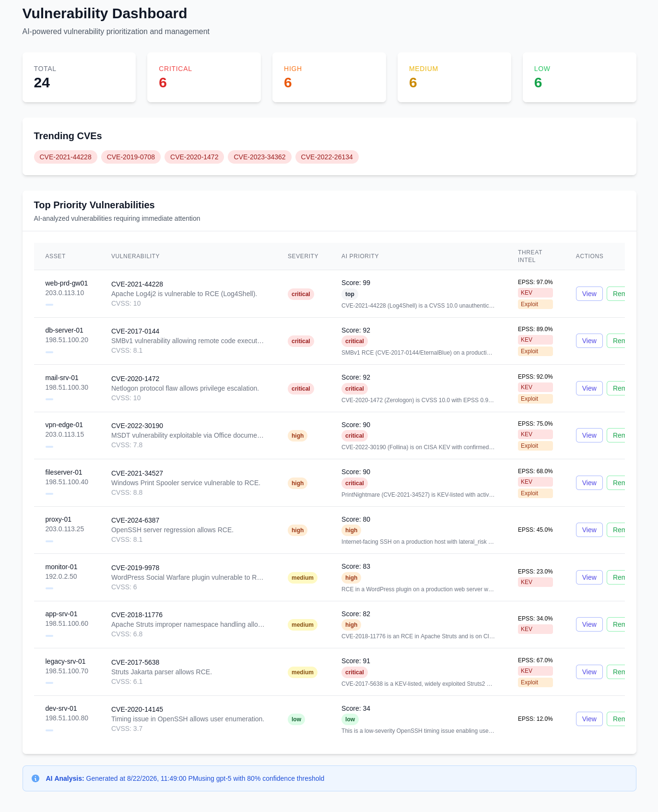Open View for app-srv-01
The image size is (658, 812).
pyautogui.click(x=589, y=624)
